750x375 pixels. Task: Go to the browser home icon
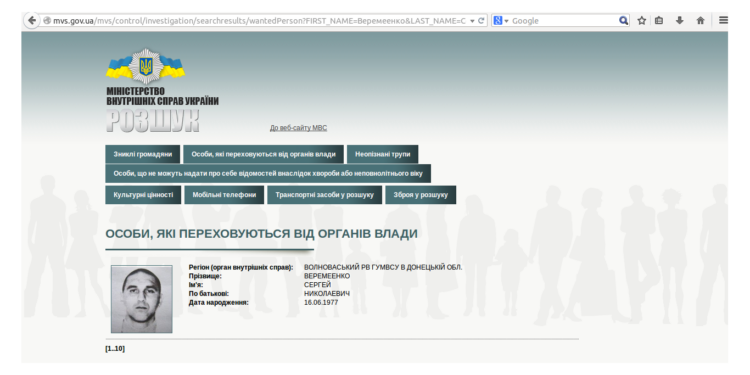(x=700, y=21)
